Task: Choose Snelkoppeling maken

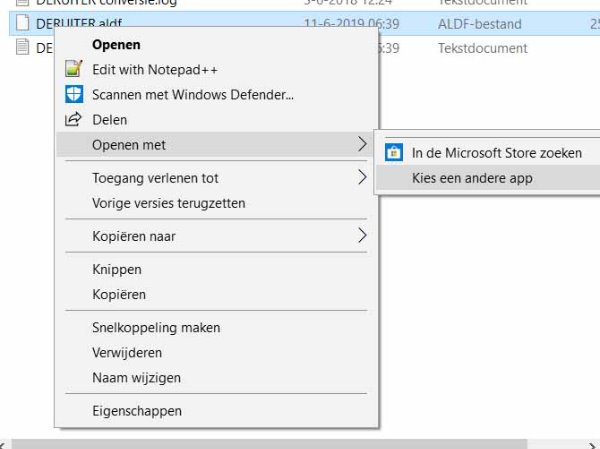Action: [156, 328]
